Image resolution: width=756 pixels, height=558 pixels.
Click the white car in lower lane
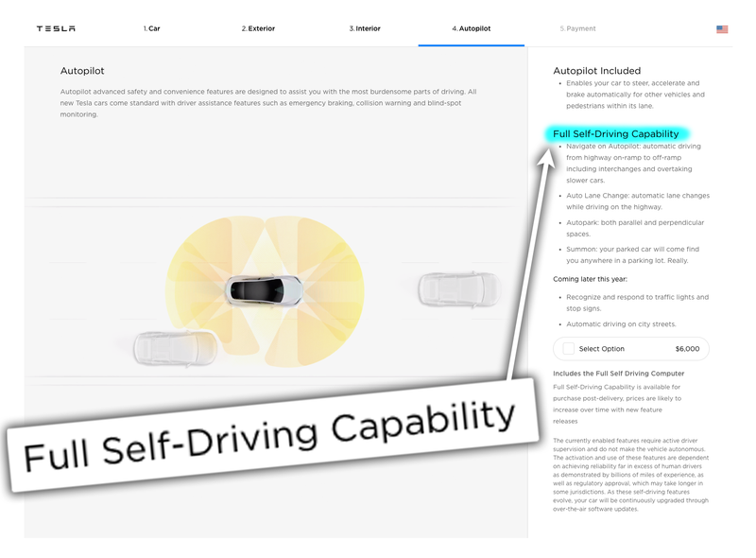tap(175, 348)
